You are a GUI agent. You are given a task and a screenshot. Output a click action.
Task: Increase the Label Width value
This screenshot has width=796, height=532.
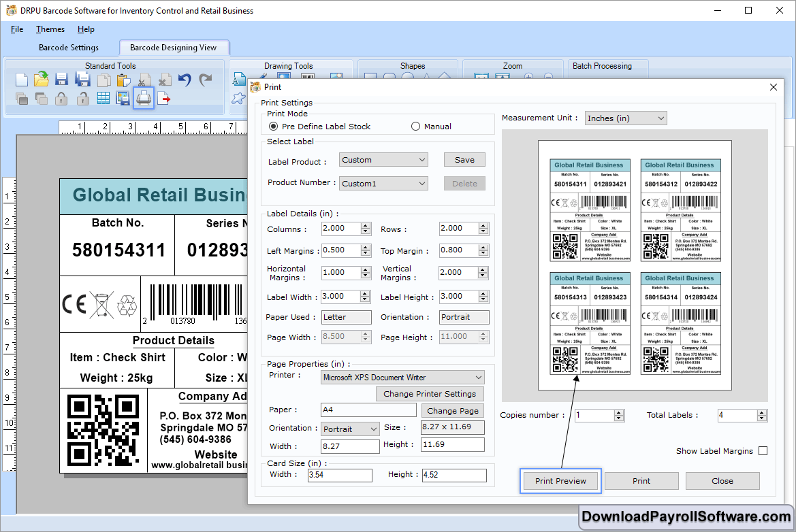(366, 294)
